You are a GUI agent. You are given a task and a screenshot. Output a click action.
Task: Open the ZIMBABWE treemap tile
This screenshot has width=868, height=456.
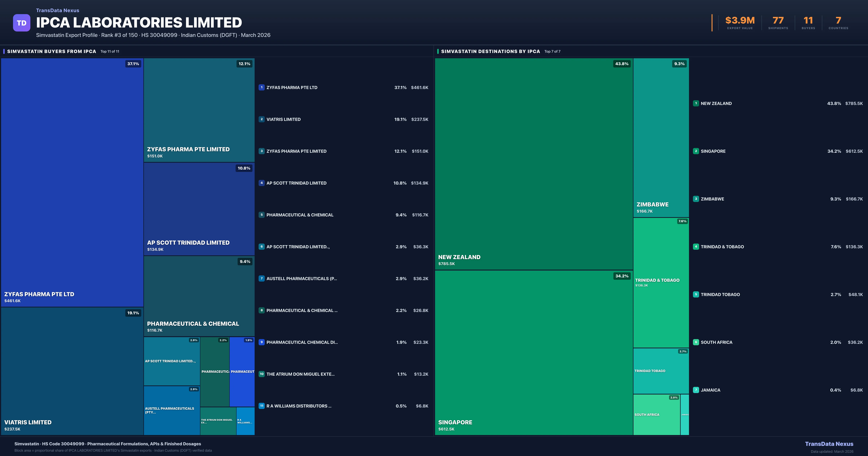[x=661, y=138]
